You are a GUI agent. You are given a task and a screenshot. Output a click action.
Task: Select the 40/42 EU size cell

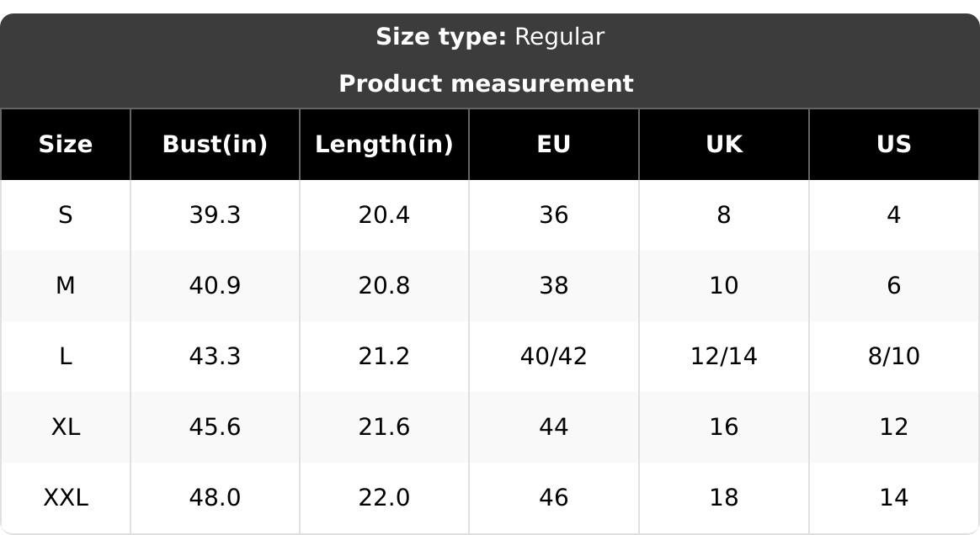(554, 357)
